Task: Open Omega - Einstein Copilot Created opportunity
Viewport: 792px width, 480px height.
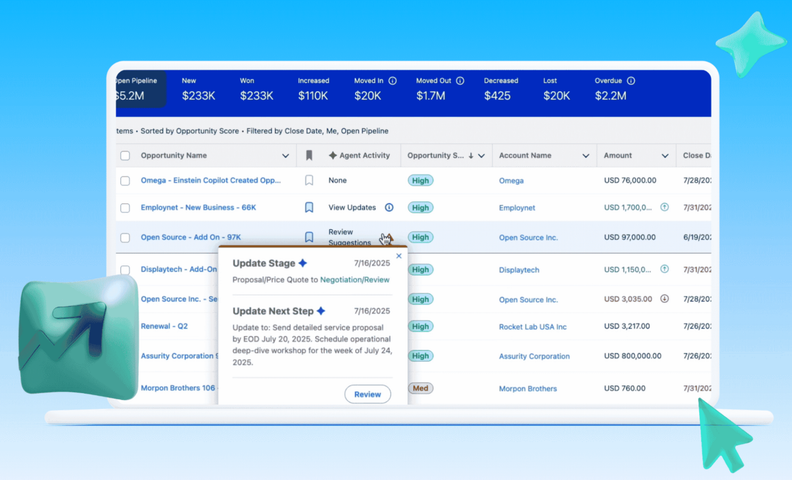Action: click(211, 180)
